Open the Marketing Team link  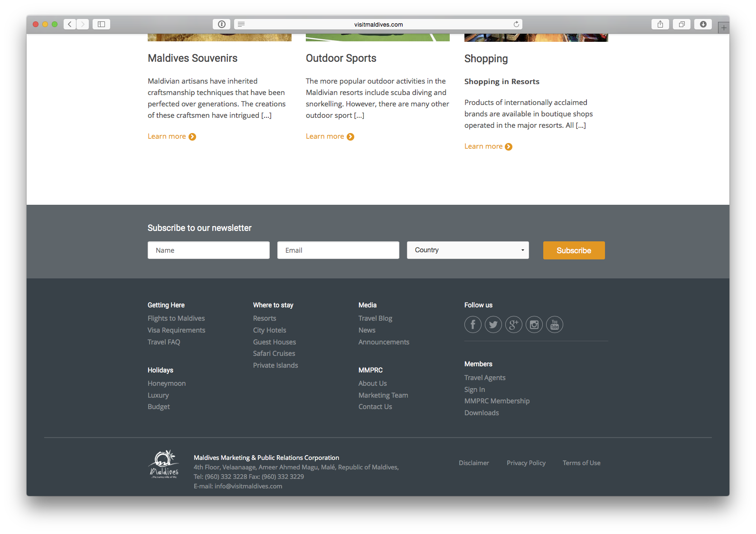[x=383, y=395]
